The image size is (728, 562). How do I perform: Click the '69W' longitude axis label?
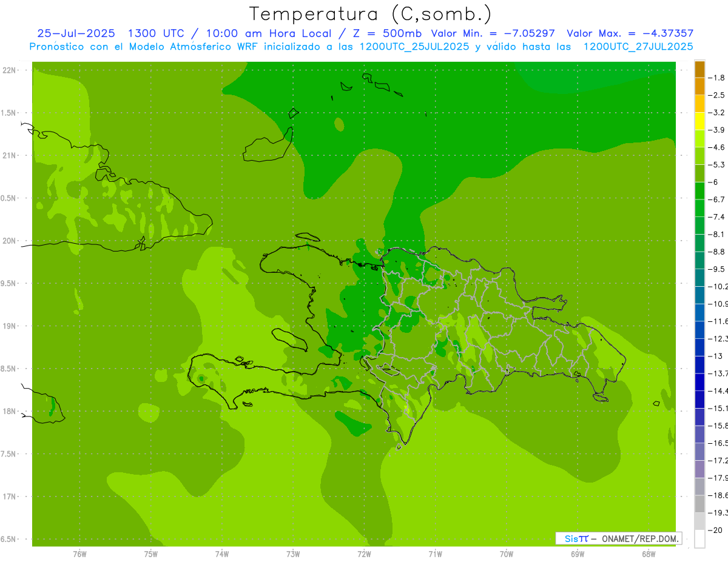[x=578, y=554]
